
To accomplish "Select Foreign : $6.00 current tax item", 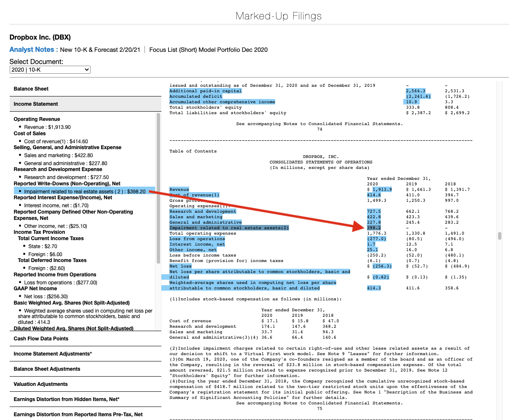I will point(45,254).
